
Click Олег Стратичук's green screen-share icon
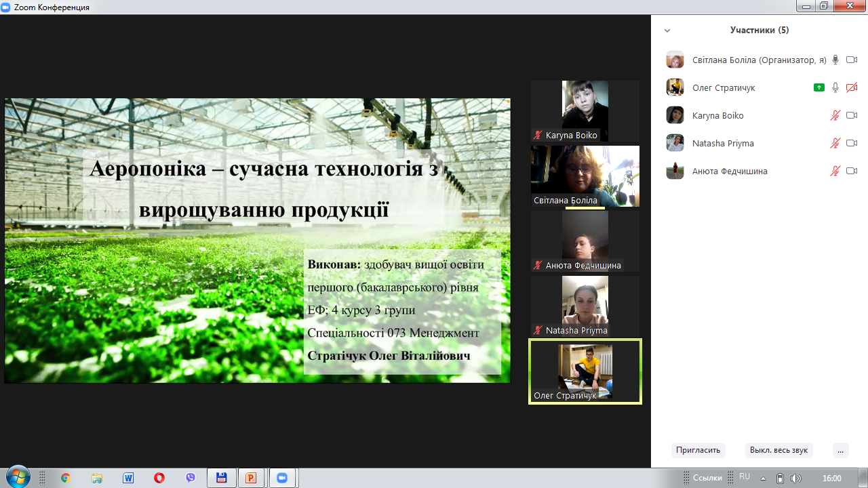pyautogui.click(x=819, y=87)
